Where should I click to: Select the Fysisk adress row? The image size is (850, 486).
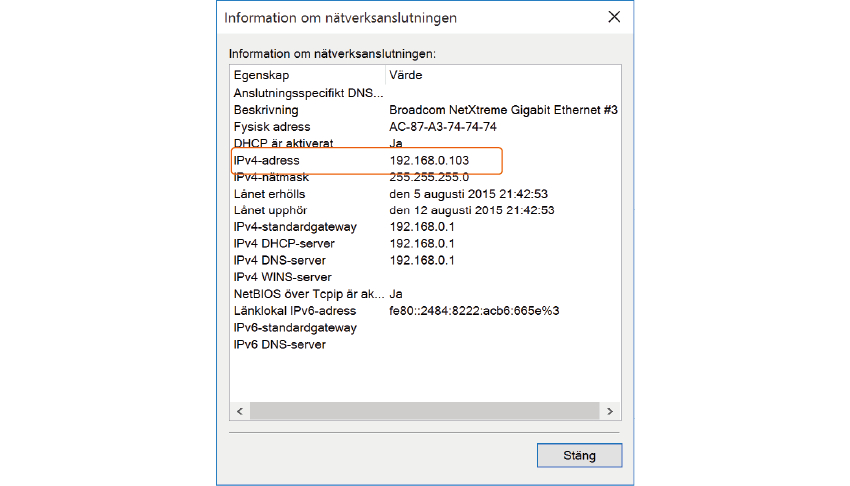[x=272, y=127]
